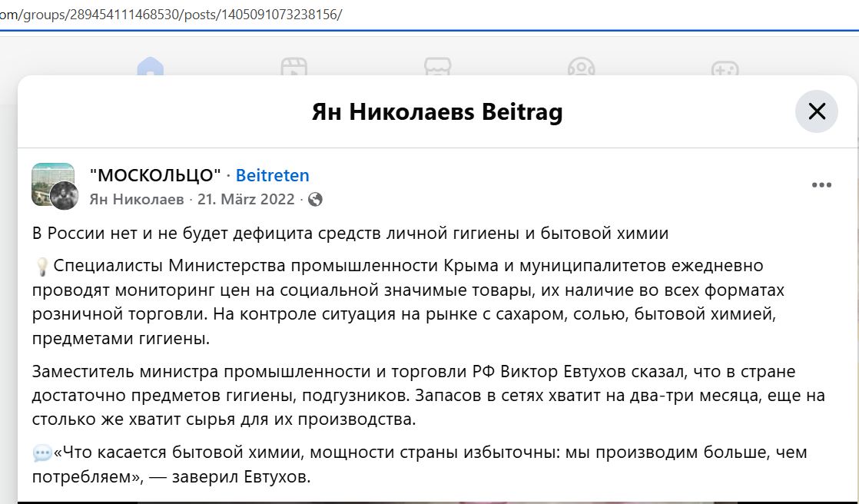Open the Gaming icon behind dialog
Viewport: 859px width, 504px height.
pyautogui.click(x=725, y=68)
